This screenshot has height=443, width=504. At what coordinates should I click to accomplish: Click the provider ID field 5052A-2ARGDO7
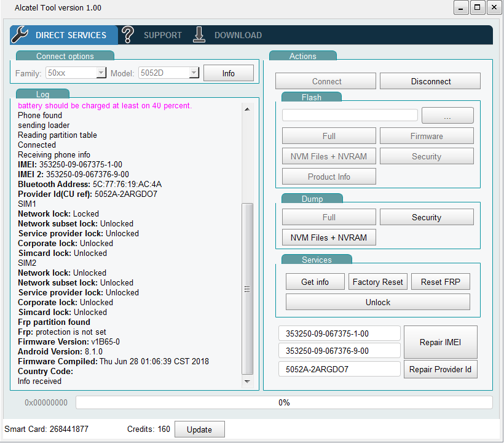click(x=339, y=369)
